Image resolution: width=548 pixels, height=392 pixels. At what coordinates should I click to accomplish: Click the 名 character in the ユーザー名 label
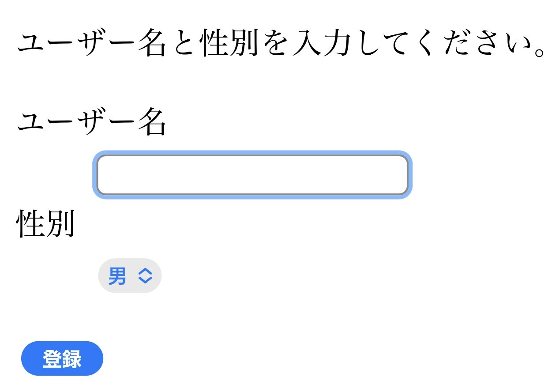[x=152, y=122]
